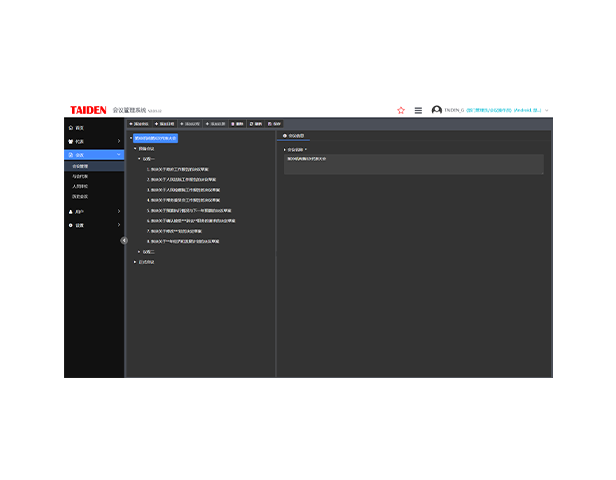Expand the 议程二 agenda tree node
This screenshot has height=480, width=616.
[139, 252]
